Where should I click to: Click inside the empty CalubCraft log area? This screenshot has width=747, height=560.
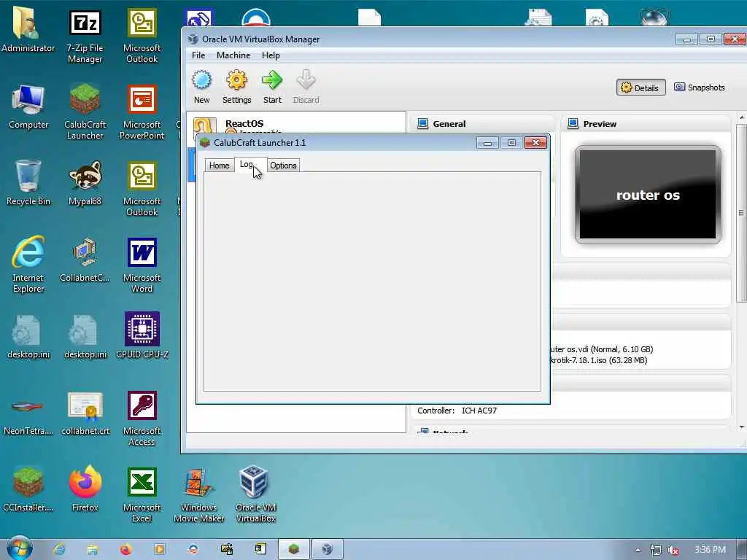(x=372, y=281)
